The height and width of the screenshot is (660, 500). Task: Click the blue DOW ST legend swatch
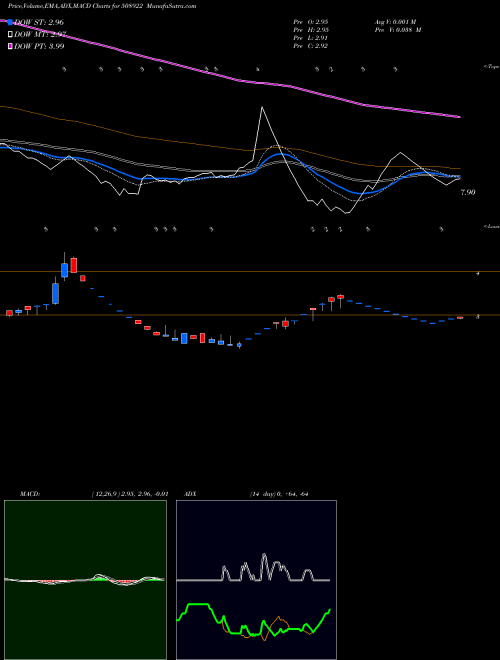[x=10, y=22]
